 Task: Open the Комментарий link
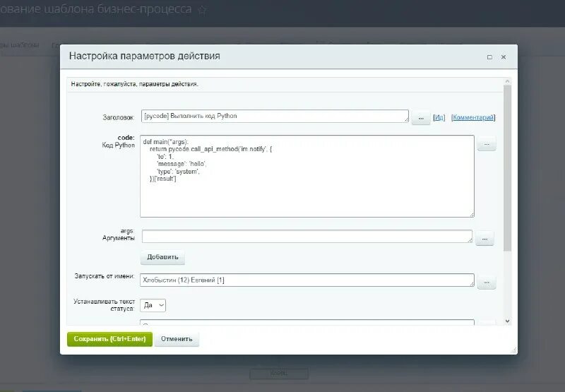(473, 117)
